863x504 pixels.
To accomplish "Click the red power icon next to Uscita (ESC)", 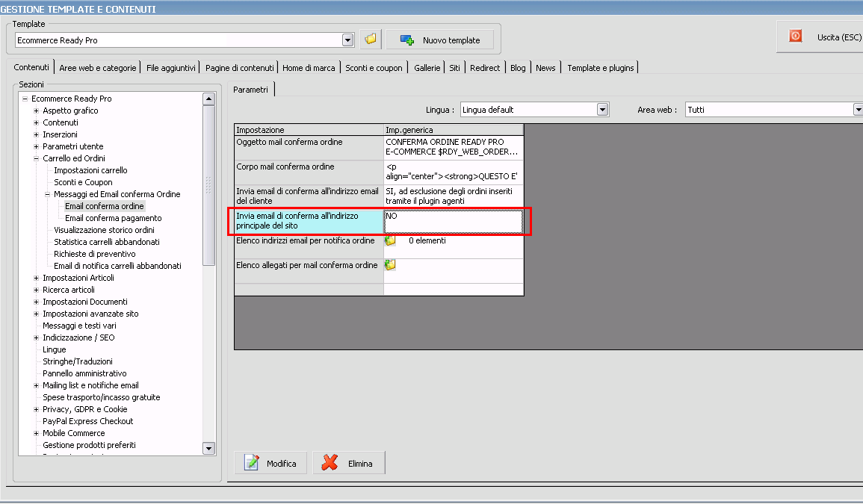I will pyautogui.click(x=795, y=37).
